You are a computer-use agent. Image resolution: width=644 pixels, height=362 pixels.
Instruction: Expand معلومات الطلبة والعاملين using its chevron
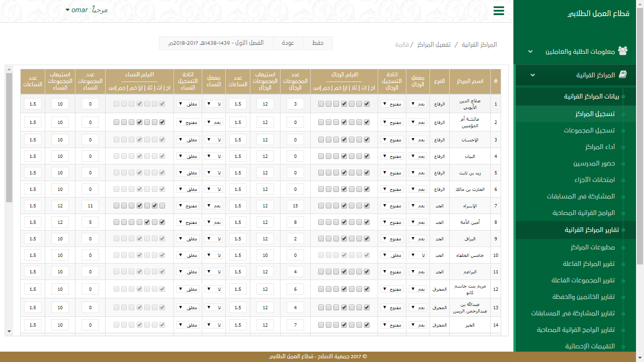[530, 51]
